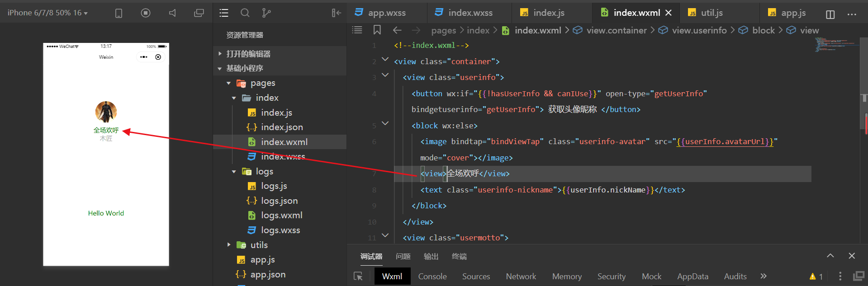The width and height of the screenshot is (868, 286).
Task: Open index.js in file tree
Action: (280, 113)
